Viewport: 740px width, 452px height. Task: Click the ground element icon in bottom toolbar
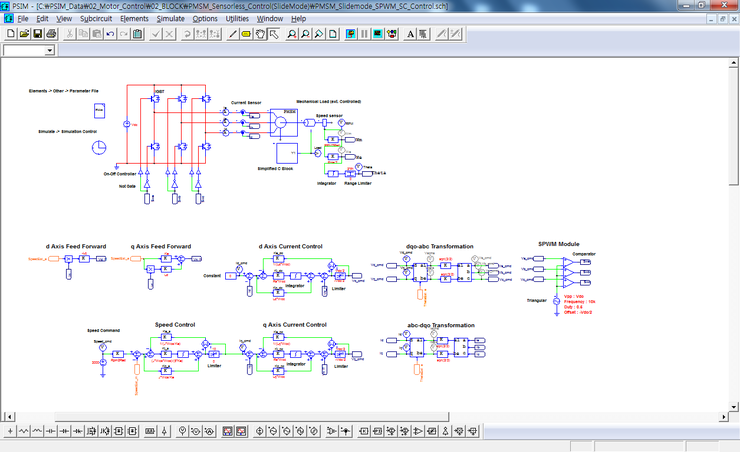pos(9,431)
